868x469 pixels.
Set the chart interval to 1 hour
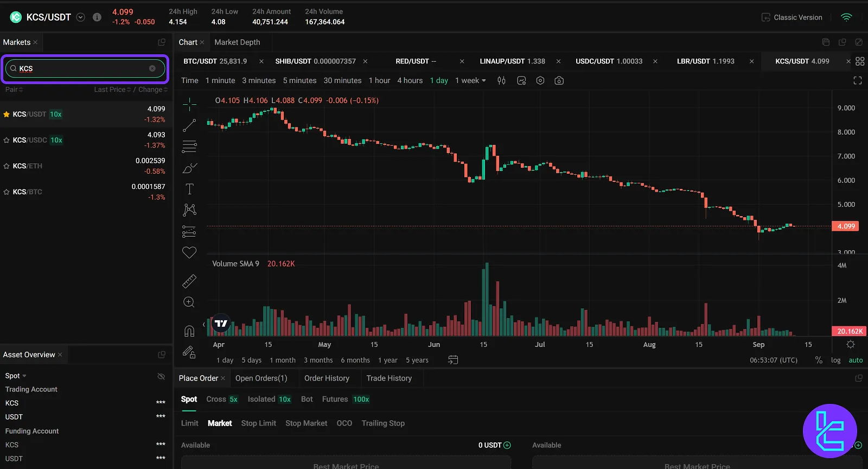(x=379, y=80)
